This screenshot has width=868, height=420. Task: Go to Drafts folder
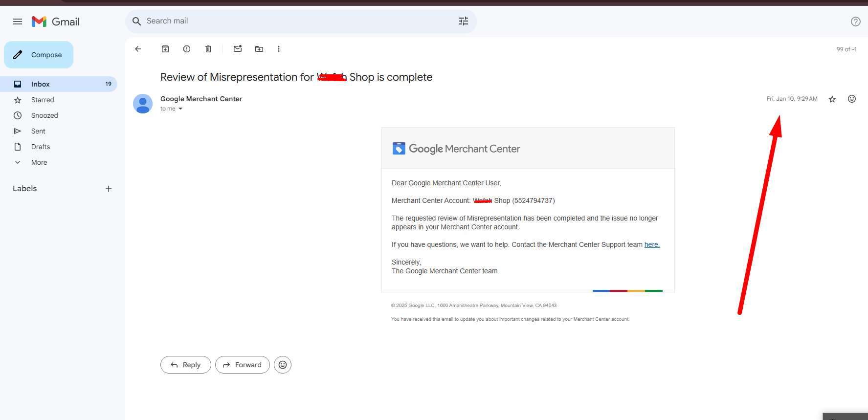[x=41, y=147]
